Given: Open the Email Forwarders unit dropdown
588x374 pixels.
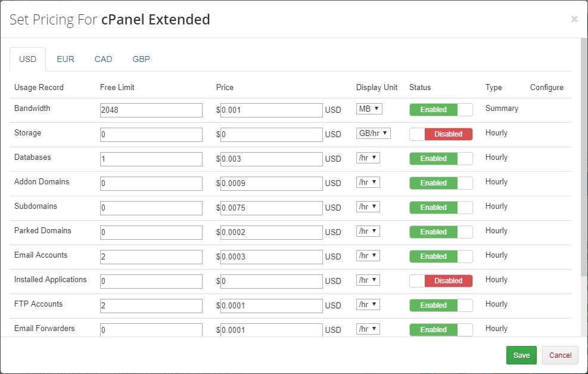Looking at the screenshot, I should (368, 329).
